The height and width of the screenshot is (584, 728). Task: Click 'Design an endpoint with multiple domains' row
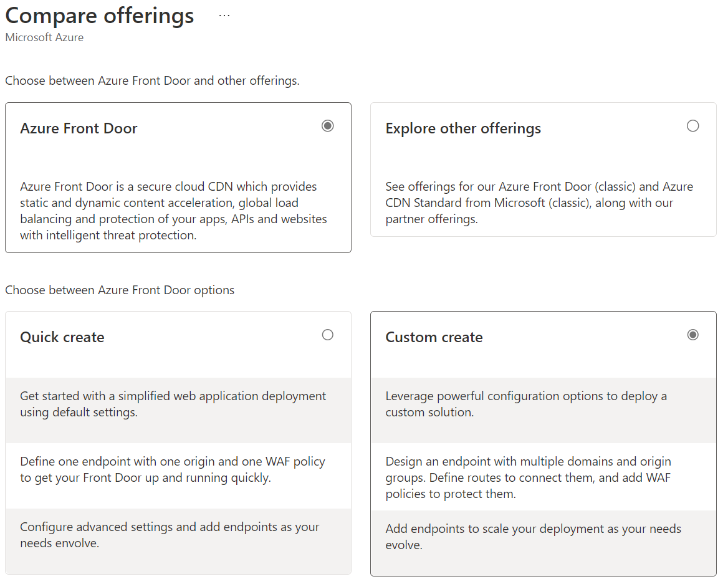(x=528, y=477)
